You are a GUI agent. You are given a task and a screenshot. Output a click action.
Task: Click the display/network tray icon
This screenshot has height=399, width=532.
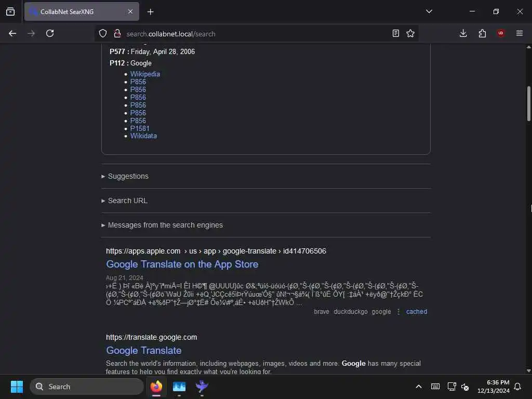click(451, 387)
